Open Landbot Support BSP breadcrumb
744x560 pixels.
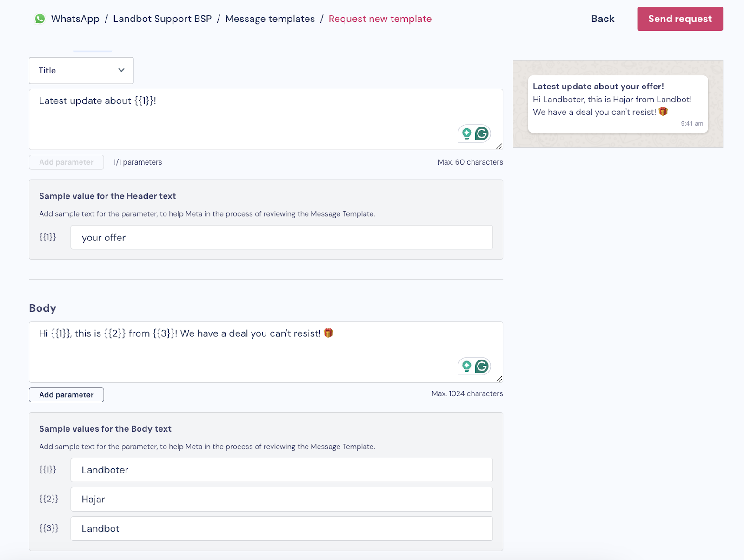(x=162, y=19)
